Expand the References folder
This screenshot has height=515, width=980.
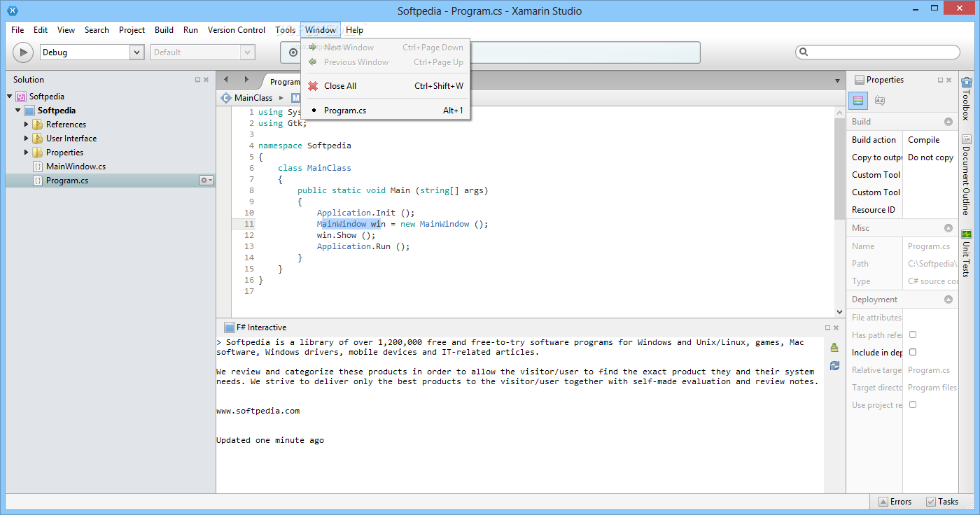pos(27,125)
